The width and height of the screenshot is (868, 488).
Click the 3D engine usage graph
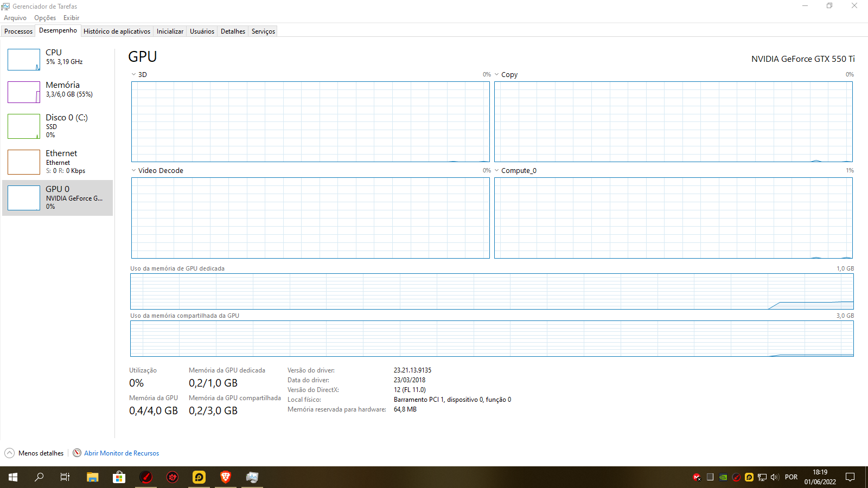point(310,121)
